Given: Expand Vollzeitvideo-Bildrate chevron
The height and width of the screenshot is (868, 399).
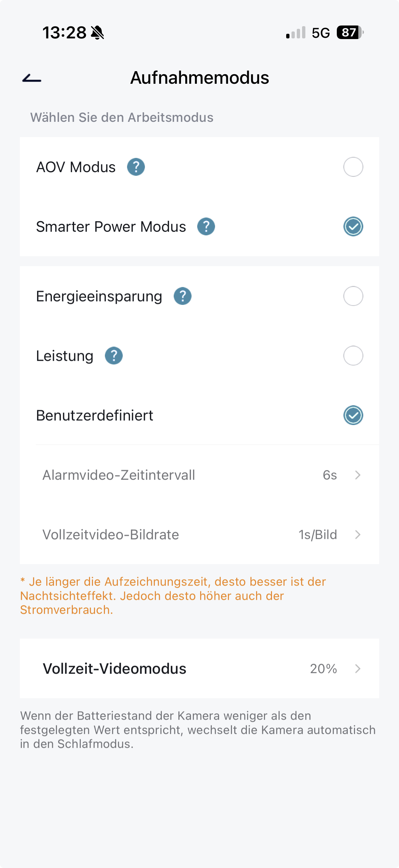Looking at the screenshot, I should [358, 535].
